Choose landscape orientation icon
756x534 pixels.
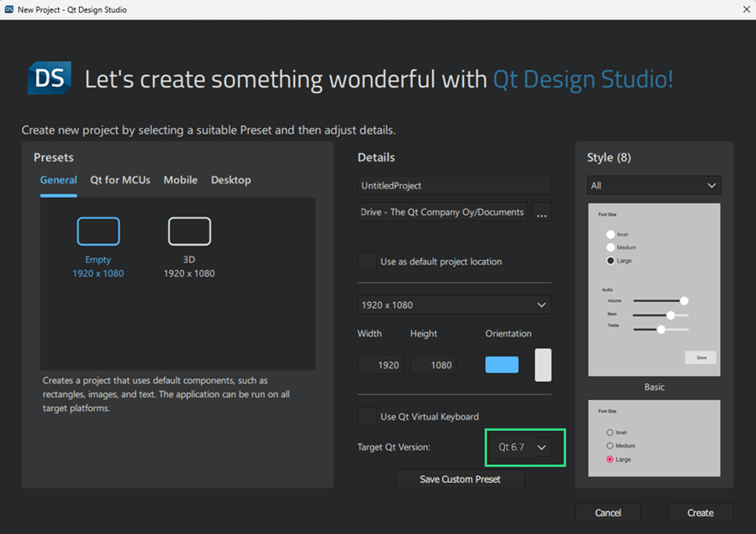(x=502, y=364)
